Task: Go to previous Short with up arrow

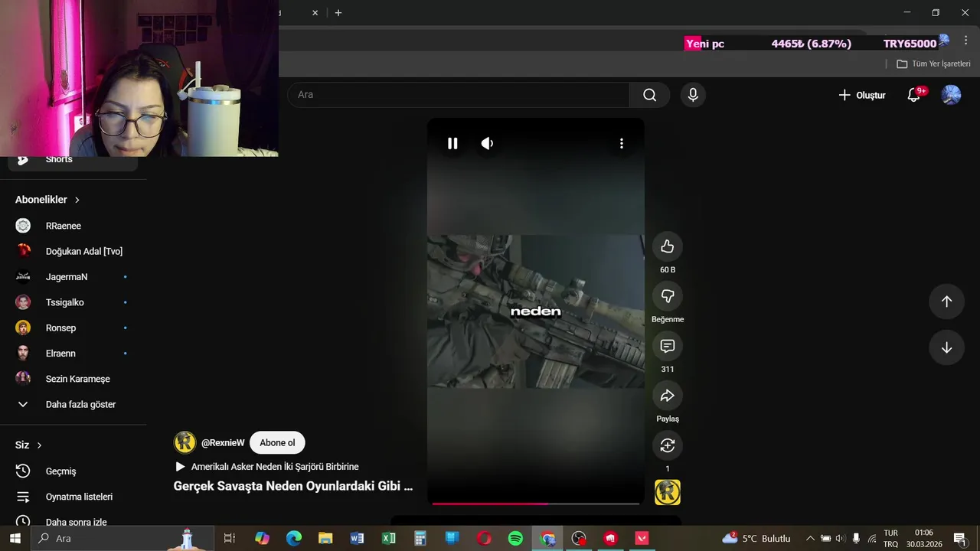Action: [x=946, y=302]
